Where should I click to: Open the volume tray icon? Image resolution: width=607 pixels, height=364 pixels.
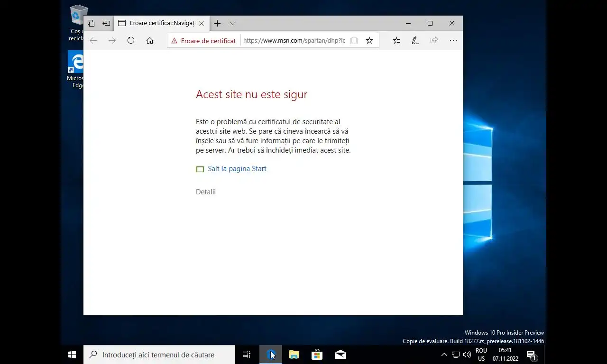point(467,355)
